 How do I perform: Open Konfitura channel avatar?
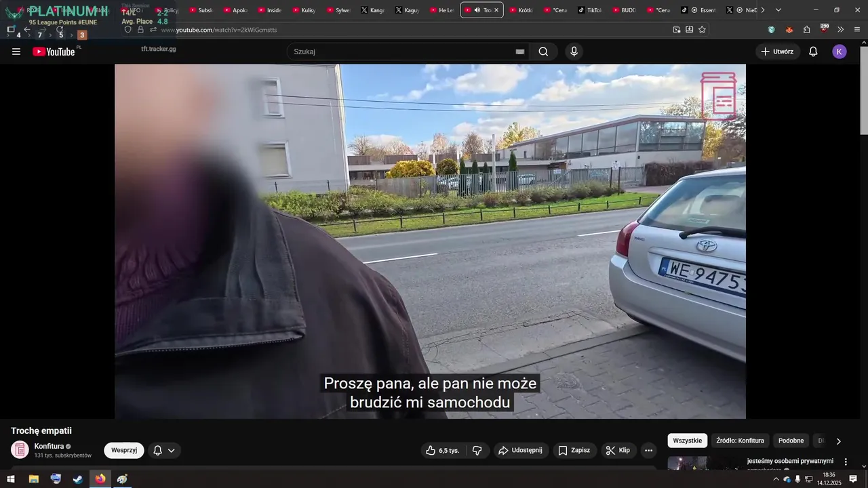[20, 449]
